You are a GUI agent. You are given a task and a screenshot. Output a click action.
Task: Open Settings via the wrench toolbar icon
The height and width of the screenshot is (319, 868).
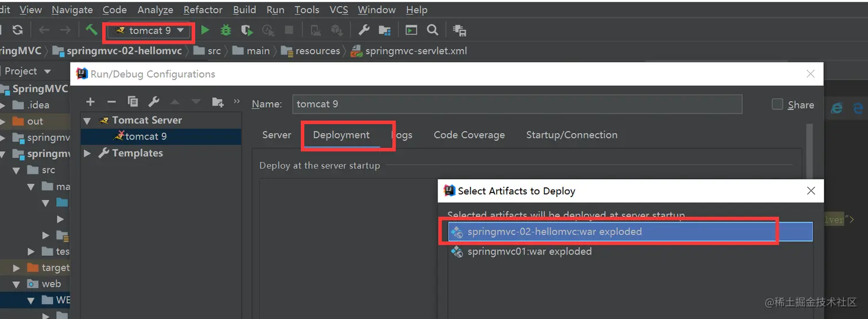pyautogui.click(x=363, y=30)
